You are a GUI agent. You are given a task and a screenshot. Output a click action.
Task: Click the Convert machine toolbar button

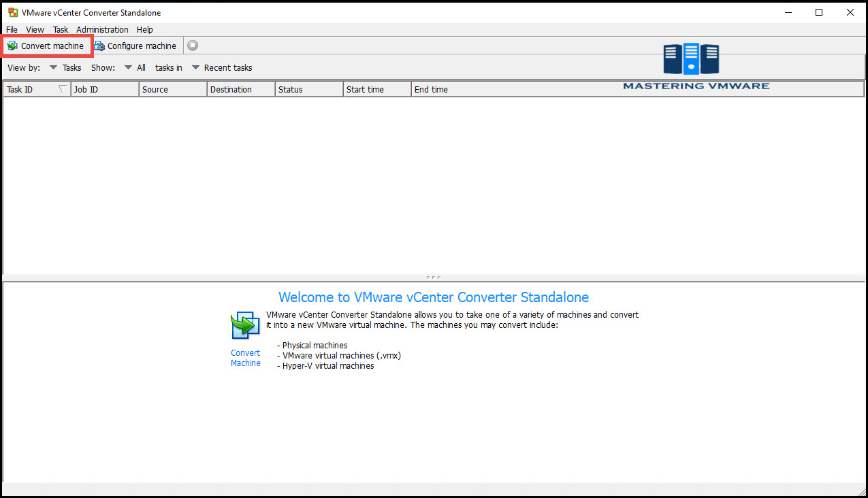click(x=46, y=46)
